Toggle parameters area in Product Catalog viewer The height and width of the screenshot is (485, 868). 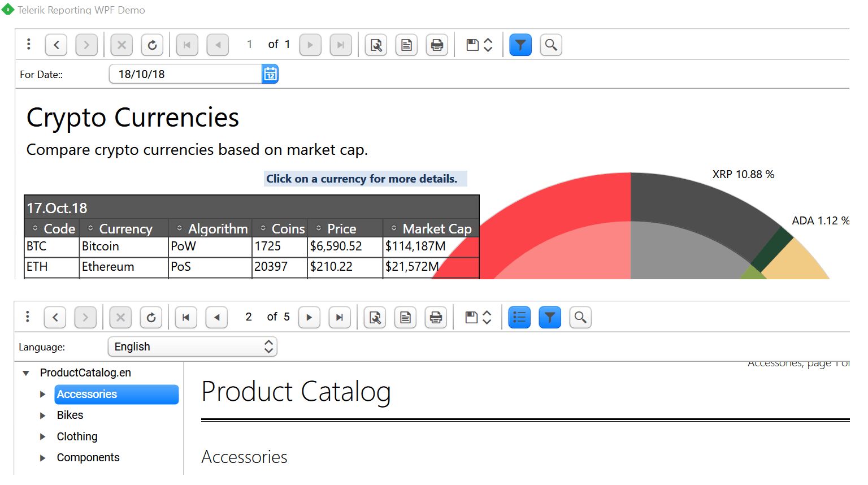550,317
